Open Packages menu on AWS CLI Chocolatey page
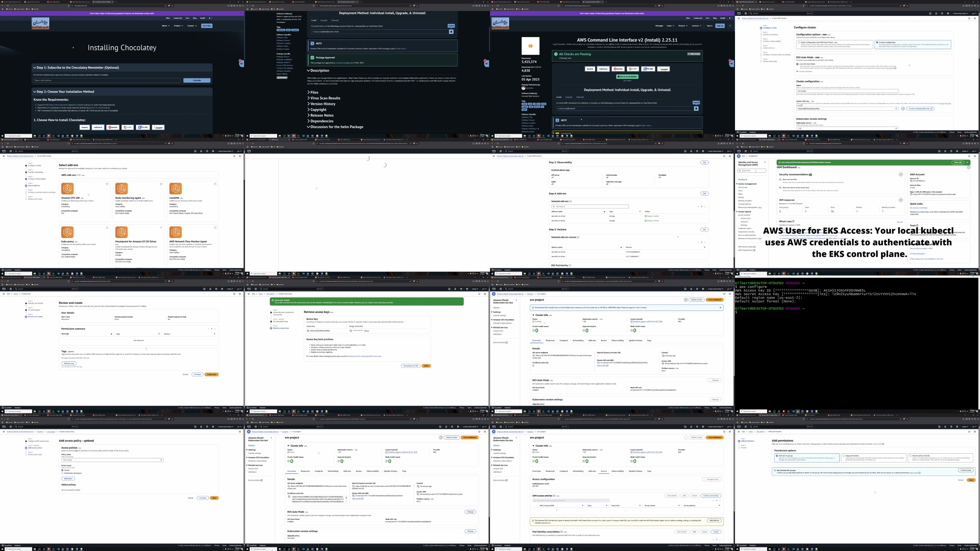The height and width of the screenshot is (551, 980). [659, 26]
